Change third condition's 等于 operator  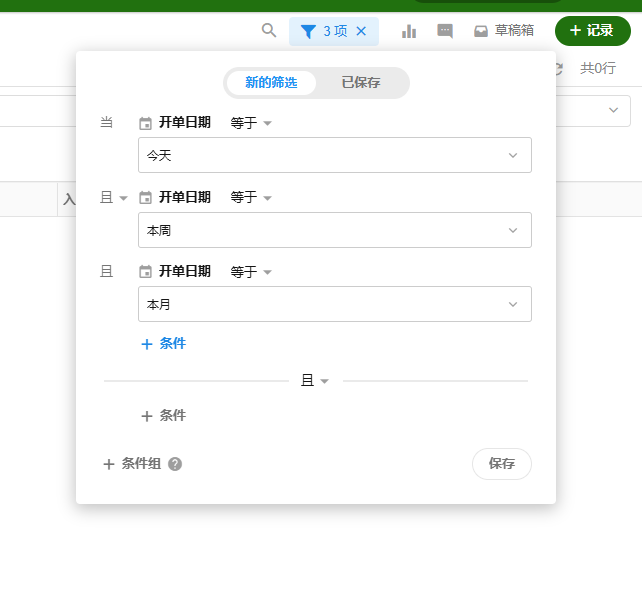[x=251, y=272]
